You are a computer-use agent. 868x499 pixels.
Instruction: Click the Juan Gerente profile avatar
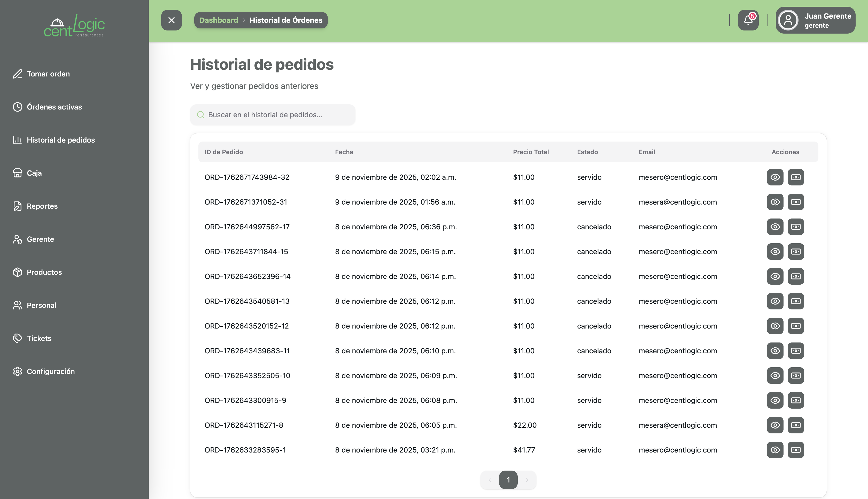788,20
